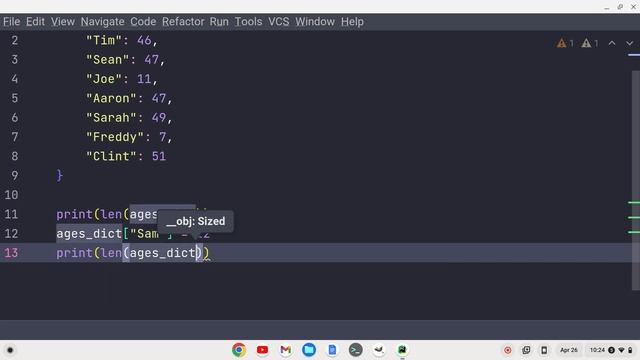Image resolution: width=640 pixels, height=360 pixels.
Task: Open Chrome from the shelf
Action: pyautogui.click(x=239, y=350)
